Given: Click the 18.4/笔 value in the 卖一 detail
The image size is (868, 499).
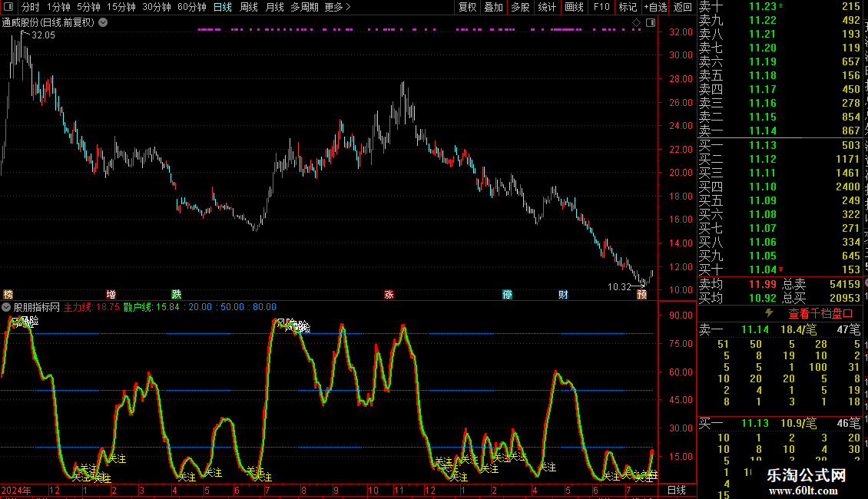Looking at the screenshot, I should tap(798, 329).
